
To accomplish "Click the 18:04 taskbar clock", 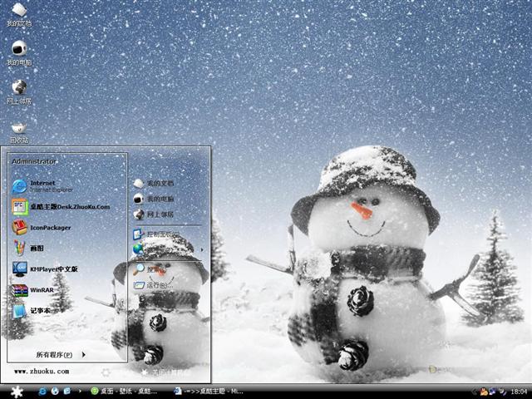I will (519, 392).
